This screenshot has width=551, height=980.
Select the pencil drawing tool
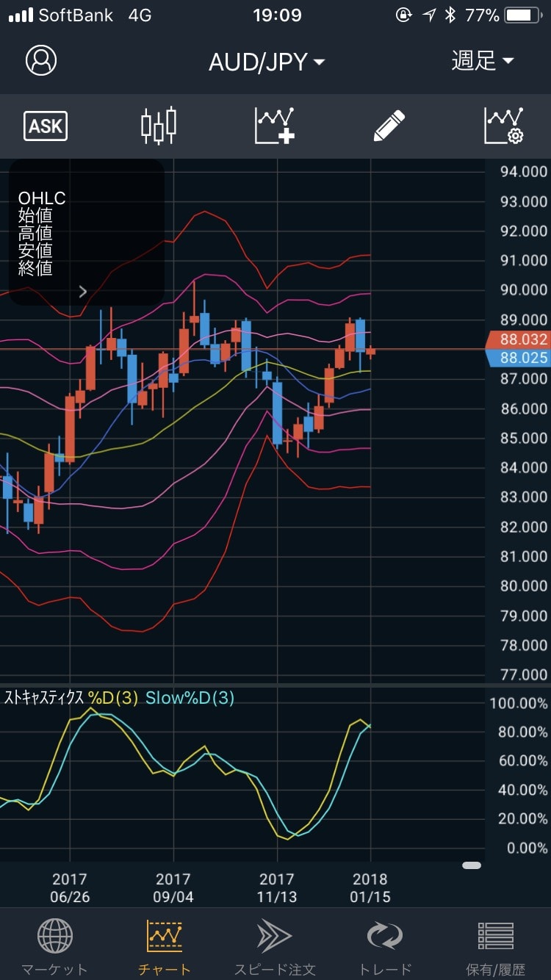[389, 126]
